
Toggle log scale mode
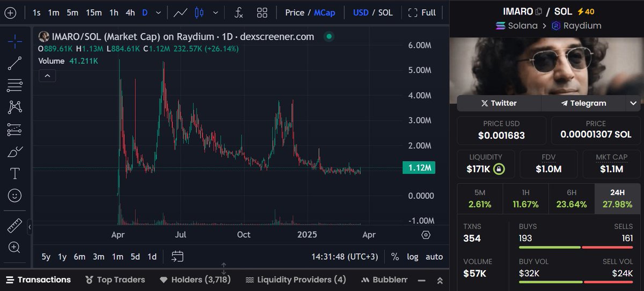[412, 257]
